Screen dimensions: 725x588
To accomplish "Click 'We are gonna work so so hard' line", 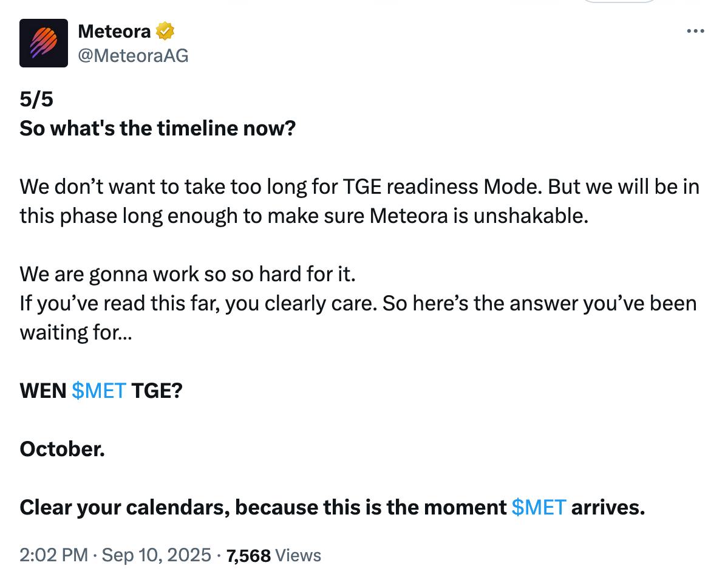I will point(187,275).
